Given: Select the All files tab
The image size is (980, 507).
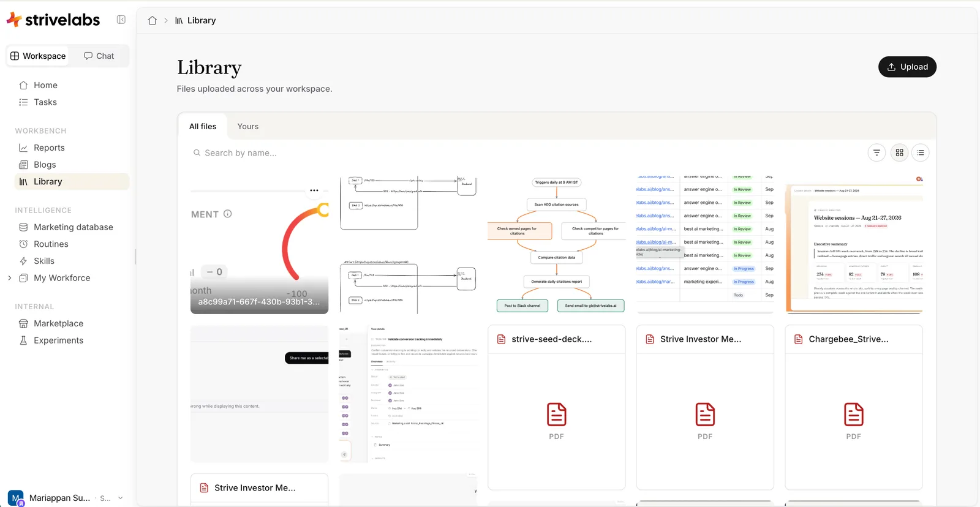Looking at the screenshot, I should 203,127.
